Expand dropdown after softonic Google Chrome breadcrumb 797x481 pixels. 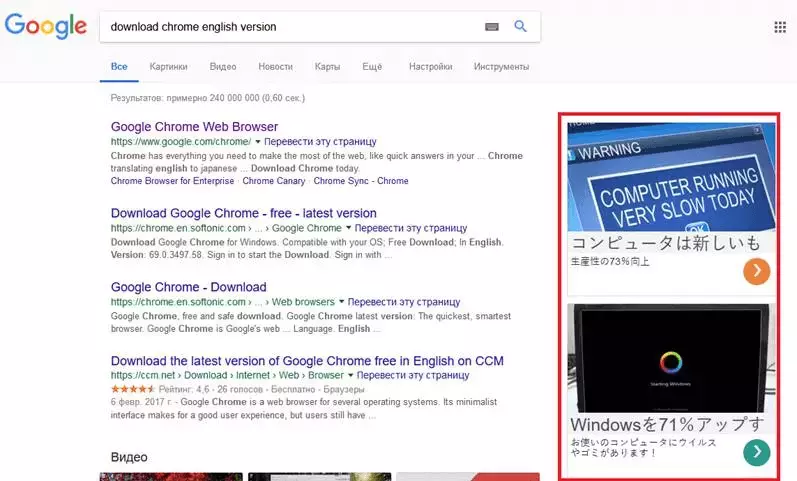tap(349, 228)
